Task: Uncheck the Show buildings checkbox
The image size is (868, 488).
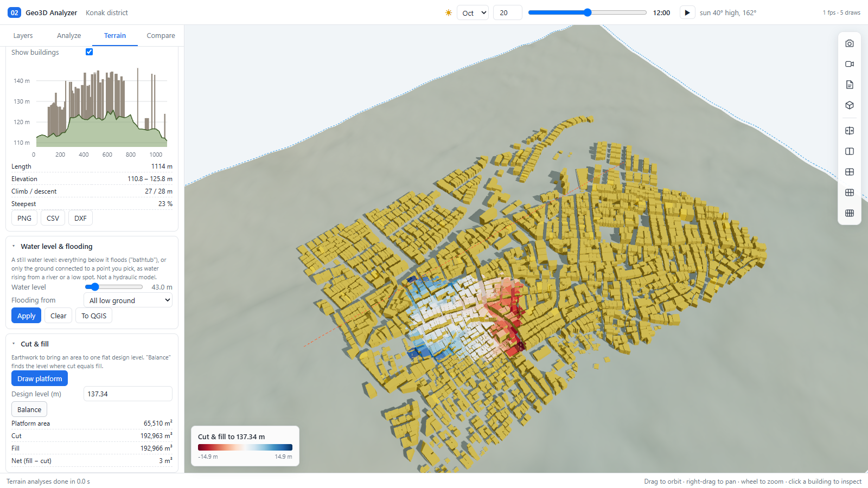Action: click(89, 52)
